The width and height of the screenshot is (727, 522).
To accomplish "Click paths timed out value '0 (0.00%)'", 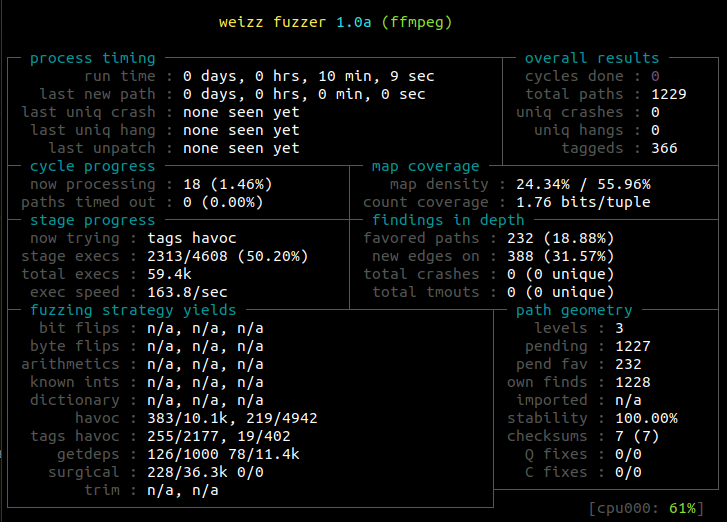I will (x=223, y=202).
